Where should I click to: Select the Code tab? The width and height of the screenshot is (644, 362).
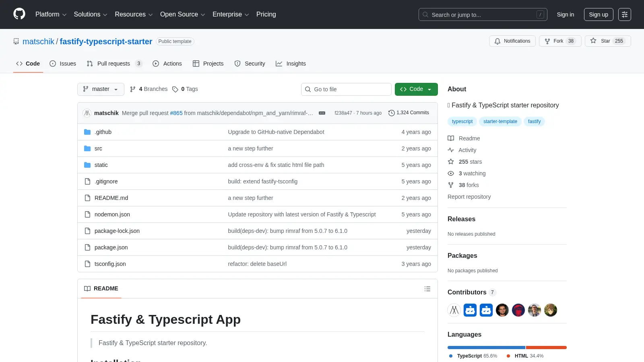coord(28,64)
